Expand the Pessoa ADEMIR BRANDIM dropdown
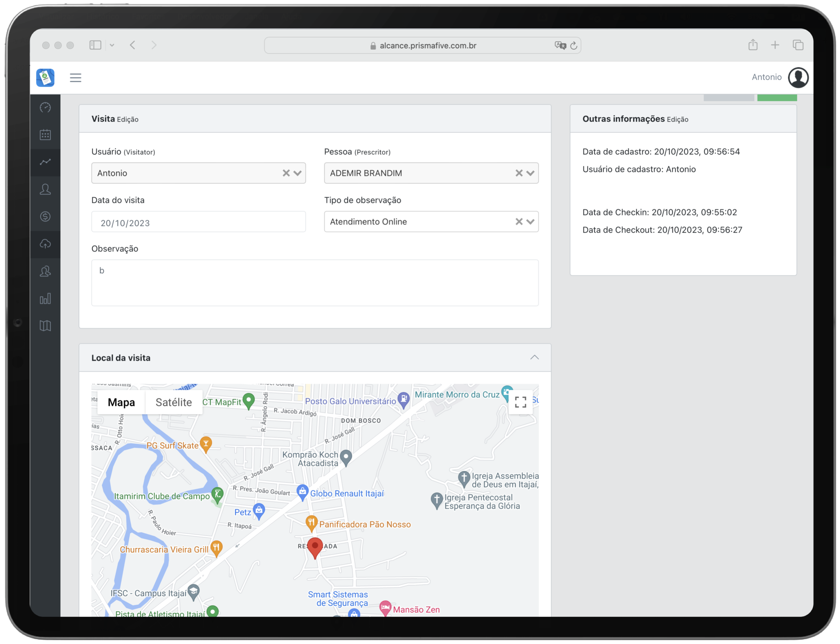 click(530, 173)
